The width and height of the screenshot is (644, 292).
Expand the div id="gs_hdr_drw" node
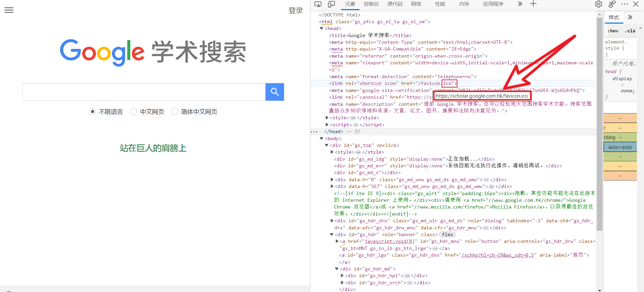[x=332, y=221]
